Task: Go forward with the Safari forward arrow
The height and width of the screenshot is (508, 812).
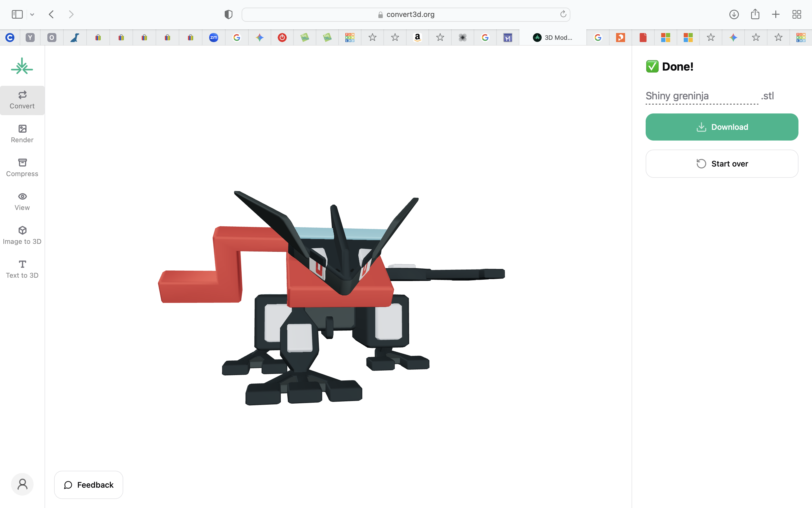Action: click(x=71, y=14)
